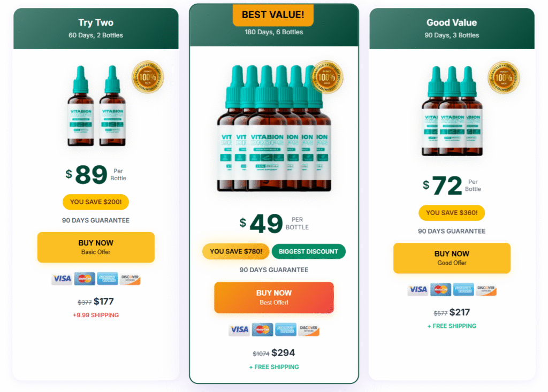Click the BEST VALUE! banner label
548x392 pixels.
tap(273, 15)
